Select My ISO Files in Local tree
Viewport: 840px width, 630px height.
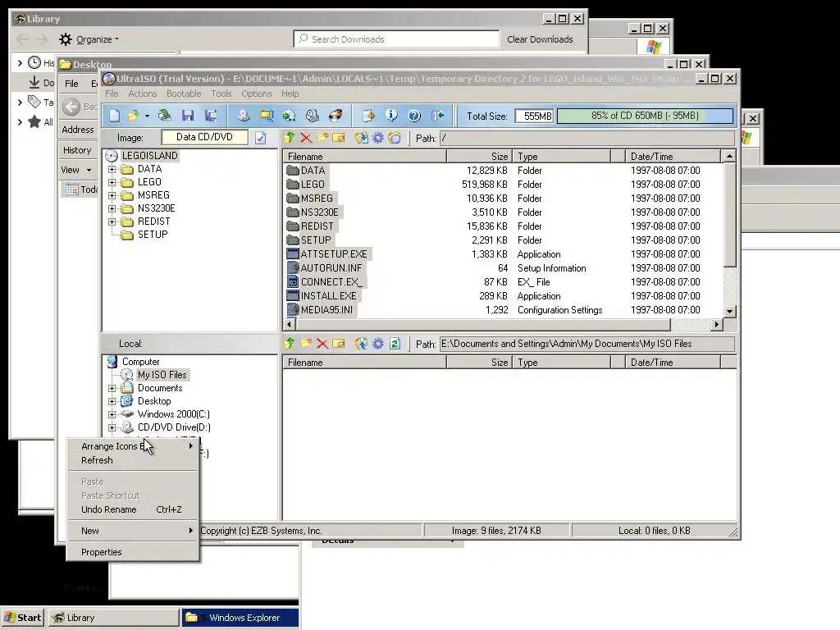click(x=162, y=375)
